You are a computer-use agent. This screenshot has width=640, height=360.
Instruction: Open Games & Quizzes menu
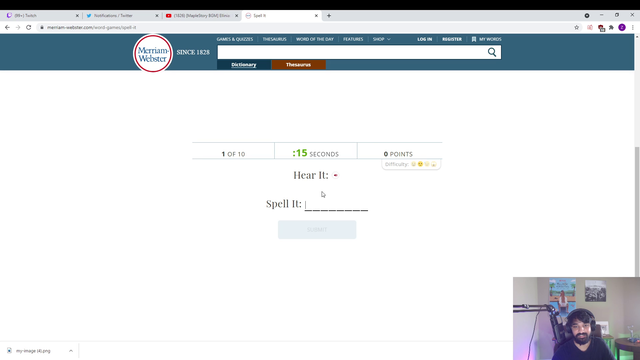pos(235,39)
